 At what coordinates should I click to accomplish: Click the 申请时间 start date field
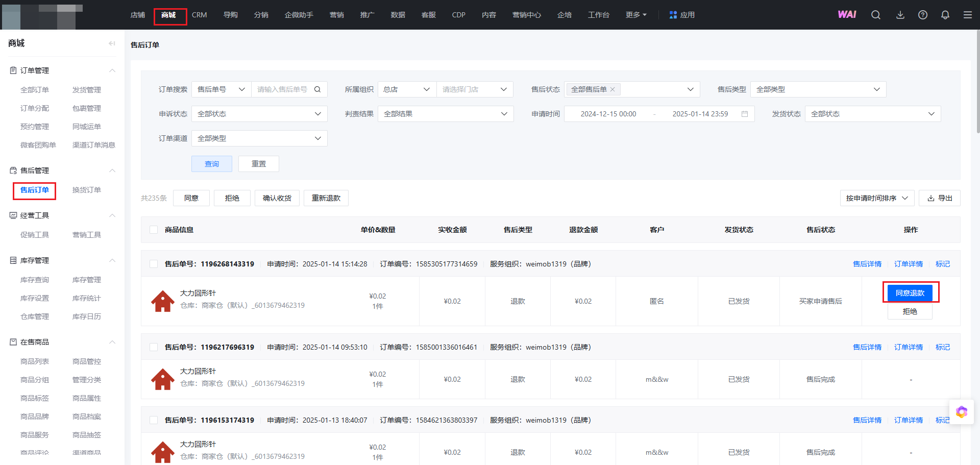(x=608, y=114)
